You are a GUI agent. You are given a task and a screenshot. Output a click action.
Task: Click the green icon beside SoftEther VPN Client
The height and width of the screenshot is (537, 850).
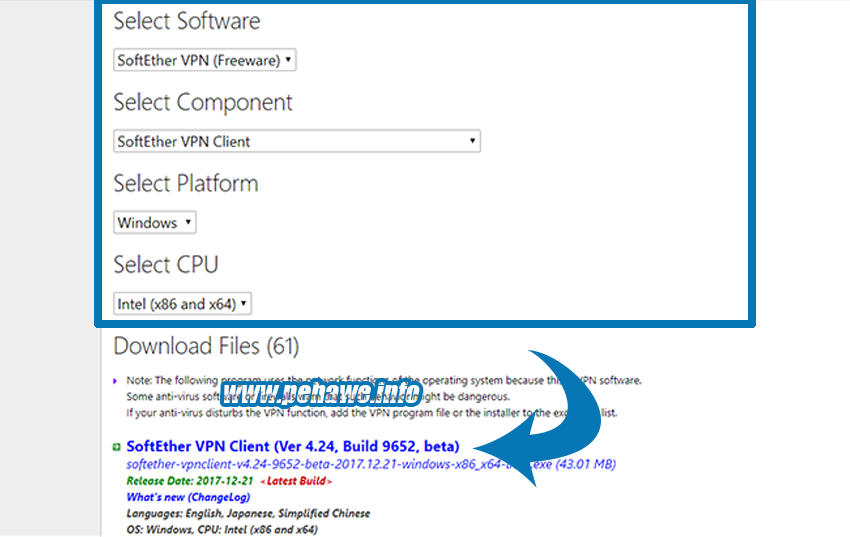(x=116, y=447)
